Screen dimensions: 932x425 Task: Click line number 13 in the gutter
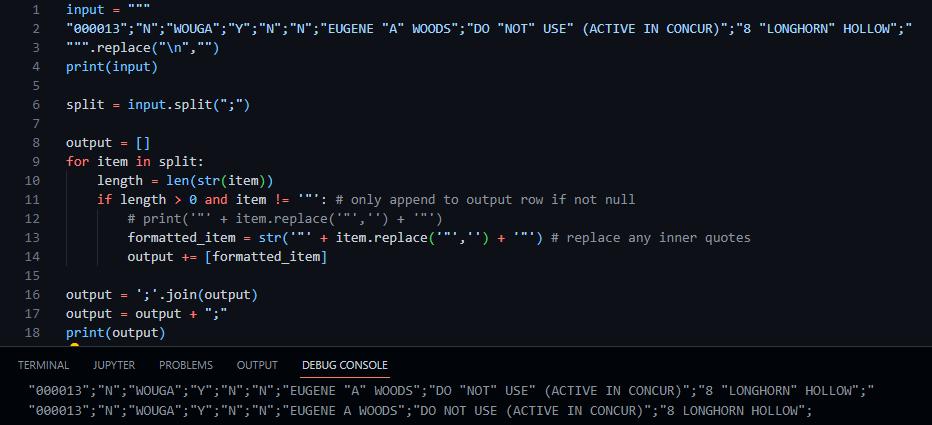pos(33,238)
